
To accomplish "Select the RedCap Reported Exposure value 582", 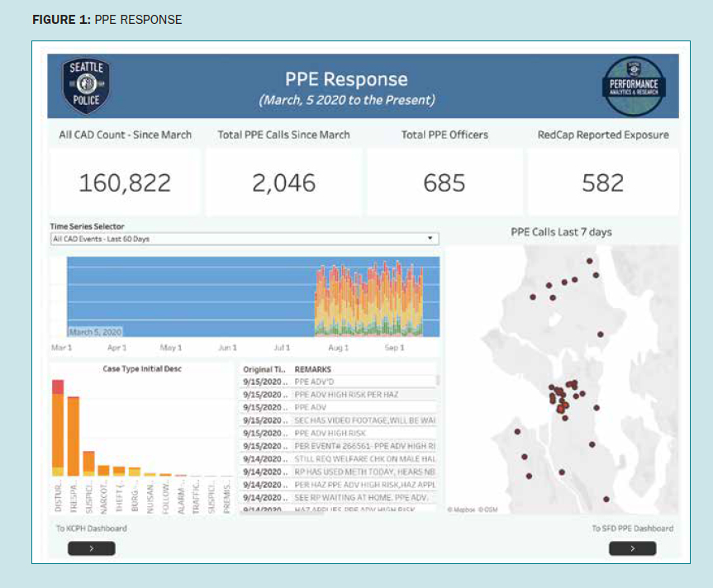I will (x=602, y=183).
